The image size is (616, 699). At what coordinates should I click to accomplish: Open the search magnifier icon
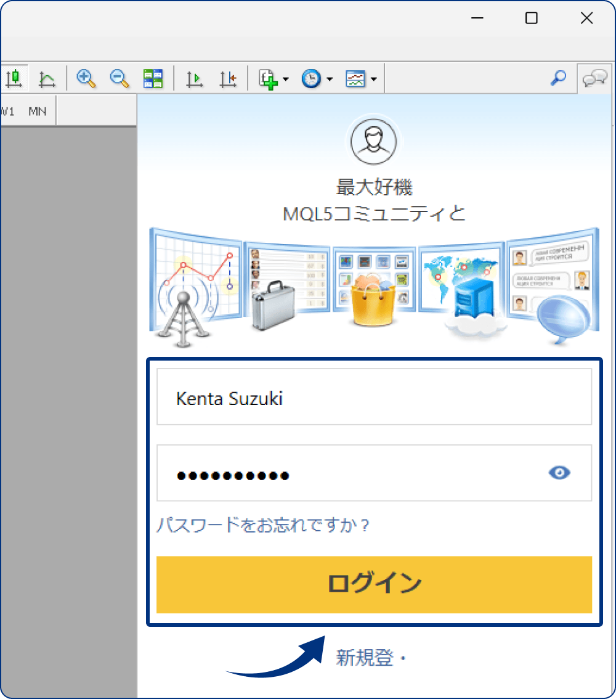558,78
